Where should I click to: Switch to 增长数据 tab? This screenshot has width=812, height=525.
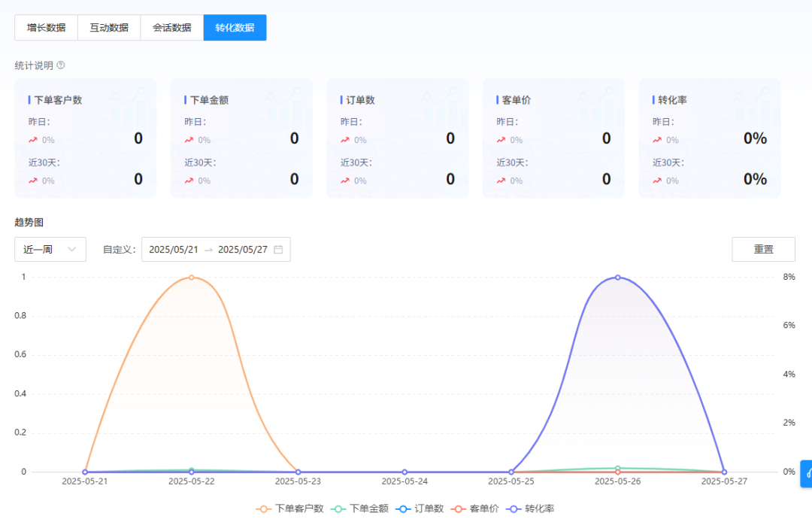point(46,28)
